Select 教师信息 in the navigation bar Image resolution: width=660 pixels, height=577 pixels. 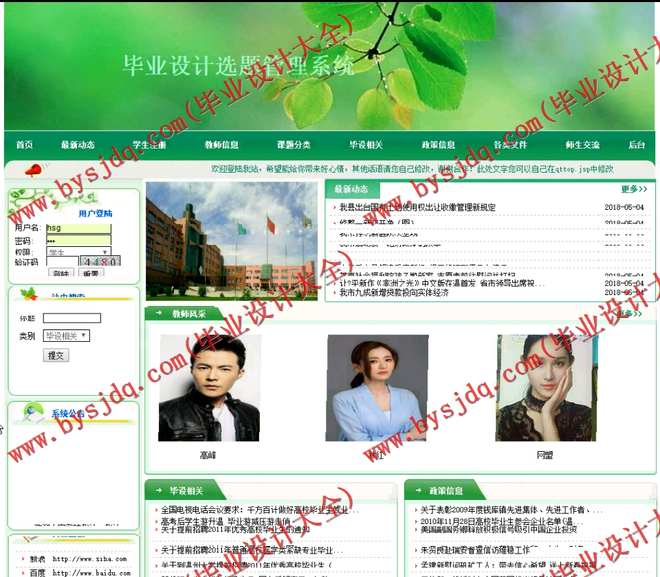click(222, 145)
